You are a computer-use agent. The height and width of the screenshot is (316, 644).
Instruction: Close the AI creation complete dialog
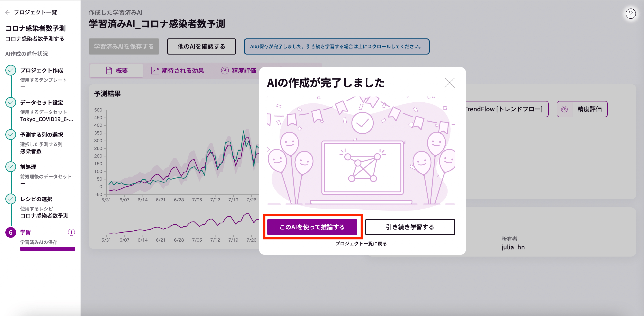pyautogui.click(x=449, y=83)
